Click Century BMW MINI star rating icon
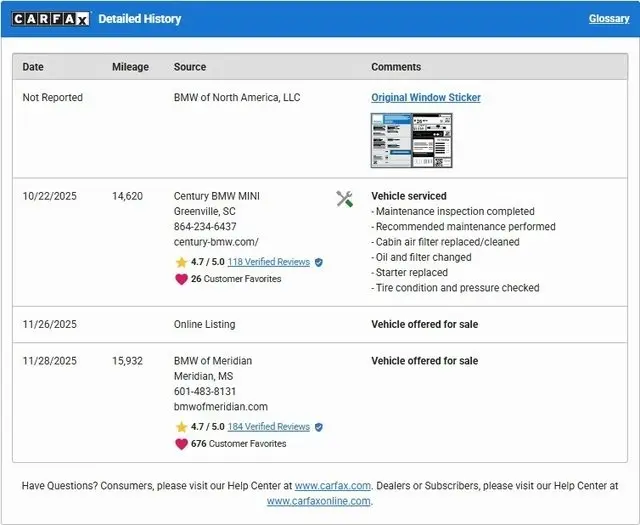Viewport: 640px width, 525px height. (181, 262)
